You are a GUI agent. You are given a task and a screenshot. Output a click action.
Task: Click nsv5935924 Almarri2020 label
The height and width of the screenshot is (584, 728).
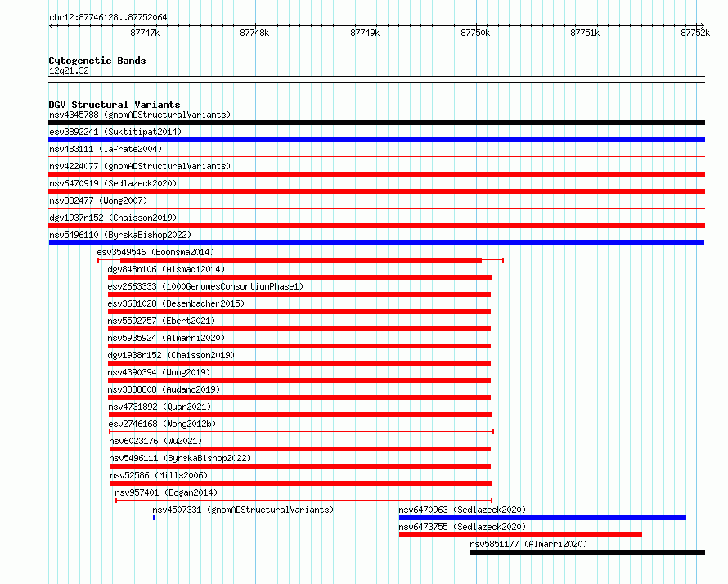click(x=166, y=338)
